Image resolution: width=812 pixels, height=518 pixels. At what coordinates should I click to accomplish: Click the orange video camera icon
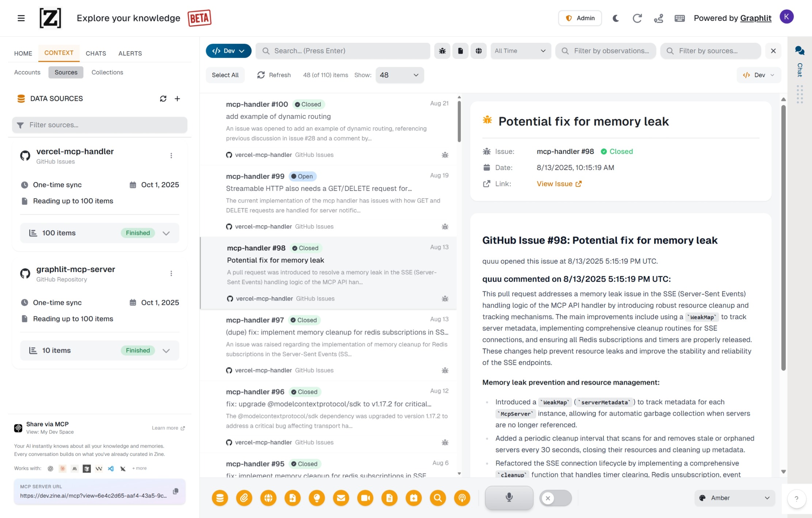[x=365, y=498]
